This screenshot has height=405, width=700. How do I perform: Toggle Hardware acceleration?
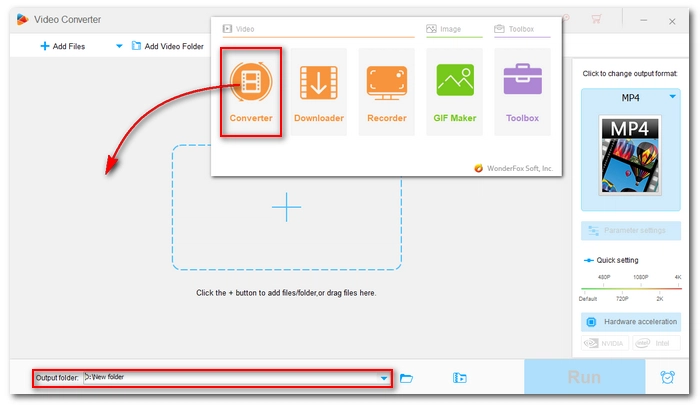pos(630,321)
